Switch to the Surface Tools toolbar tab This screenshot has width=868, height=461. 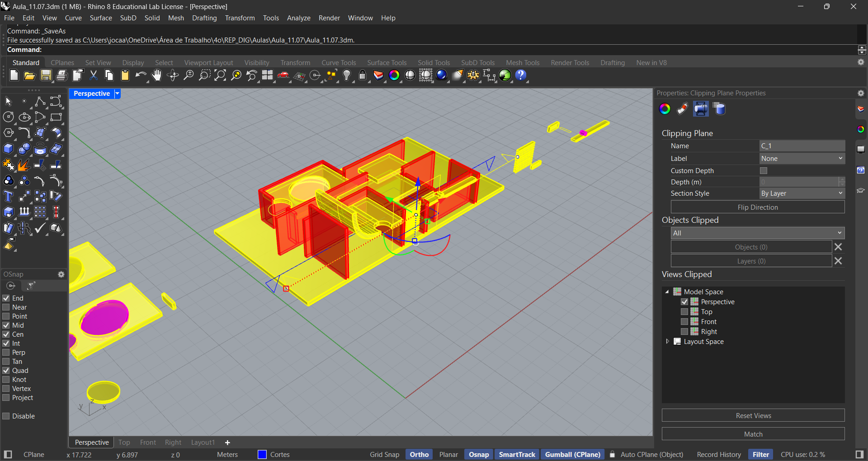coord(387,63)
